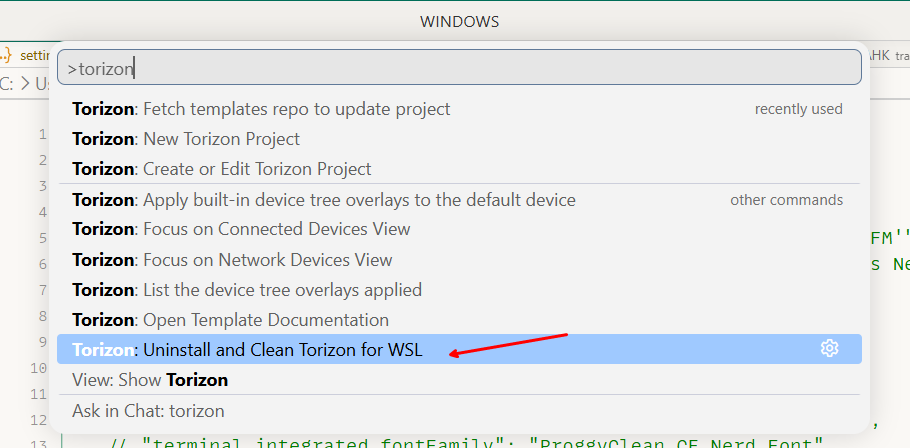This screenshot has height=448, width=910.
Task: Run List the device tree overlays applied
Action: pos(247,290)
